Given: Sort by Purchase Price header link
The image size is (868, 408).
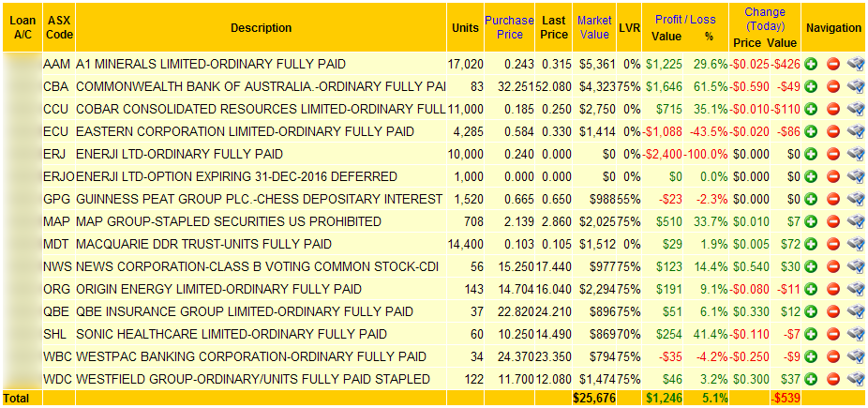Looking at the screenshot, I should [509, 28].
